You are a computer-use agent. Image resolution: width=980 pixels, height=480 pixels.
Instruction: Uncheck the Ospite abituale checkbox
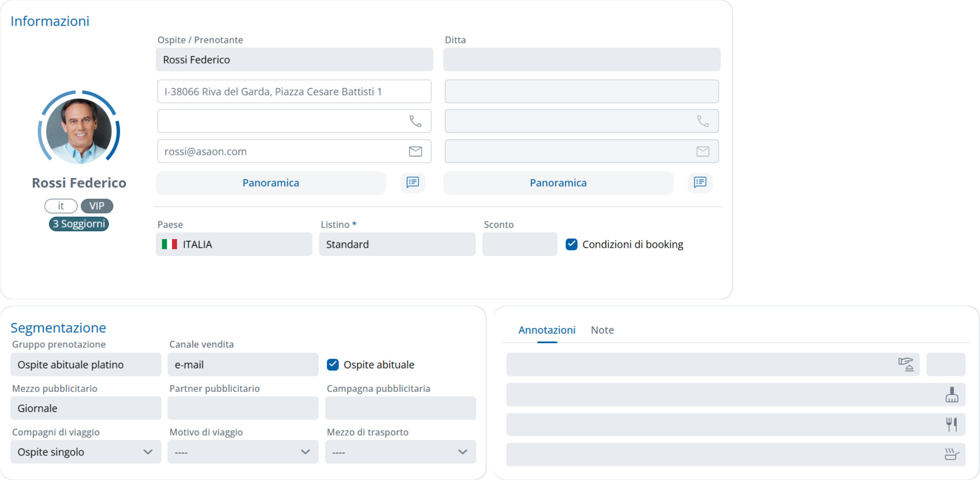pyautogui.click(x=333, y=365)
